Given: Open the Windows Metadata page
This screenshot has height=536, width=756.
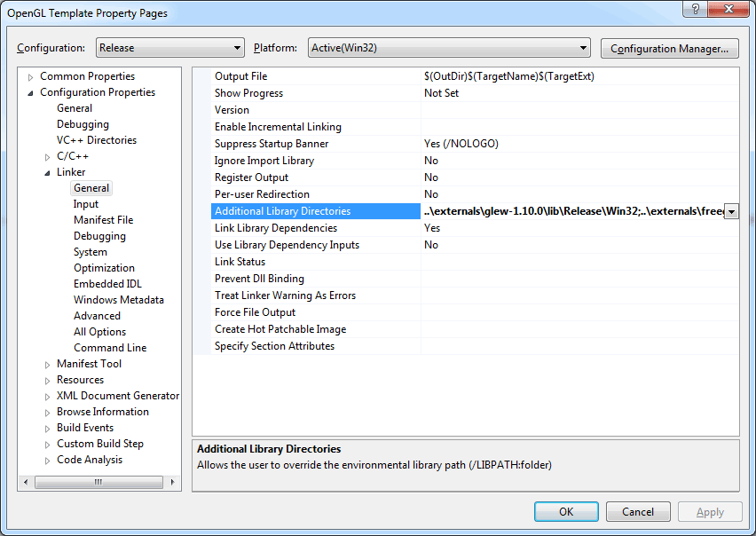Looking at the screenshot, I should (119, 299).
